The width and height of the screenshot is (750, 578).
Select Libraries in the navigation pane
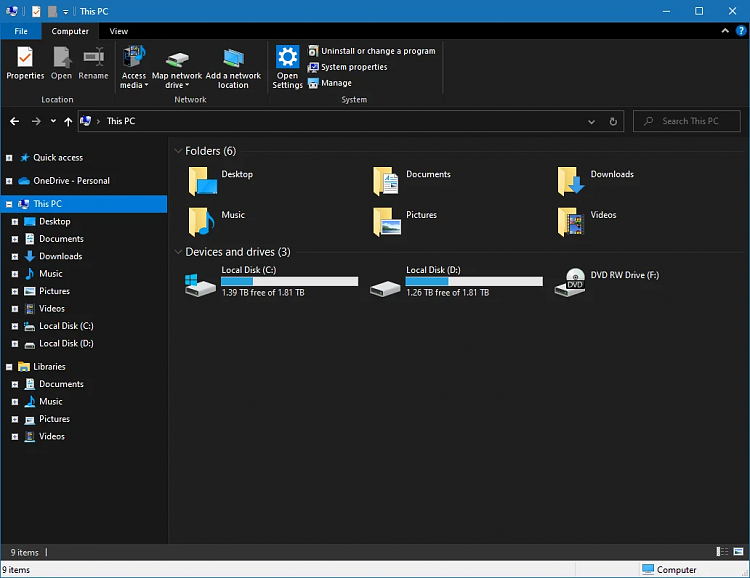click(49, 367)
